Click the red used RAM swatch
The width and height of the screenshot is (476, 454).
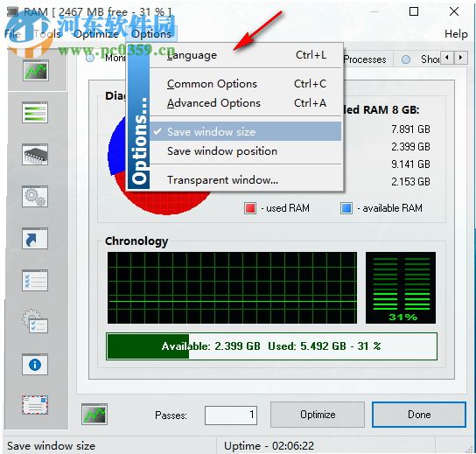(x=250, y=208)
